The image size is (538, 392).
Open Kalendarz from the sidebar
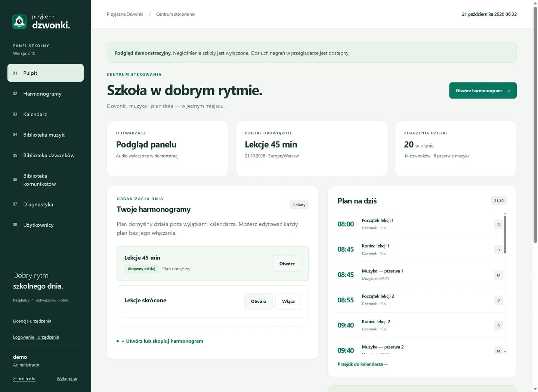[x=46, y=114]
